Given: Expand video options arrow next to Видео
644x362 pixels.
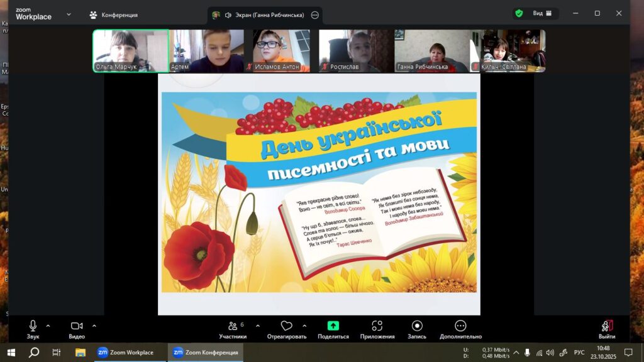Looking at the screenshot, I should pos(94,326).
